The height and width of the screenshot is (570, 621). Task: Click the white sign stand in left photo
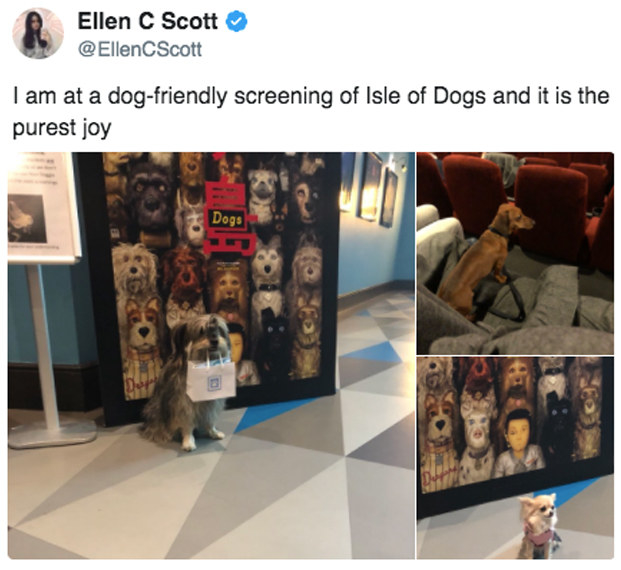46,300
